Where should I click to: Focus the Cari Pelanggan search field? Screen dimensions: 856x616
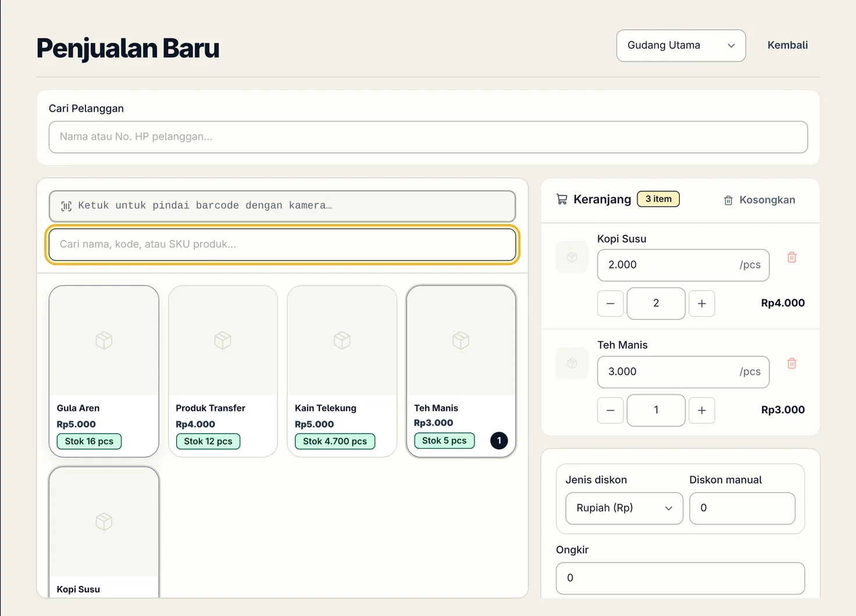[428, 137]
